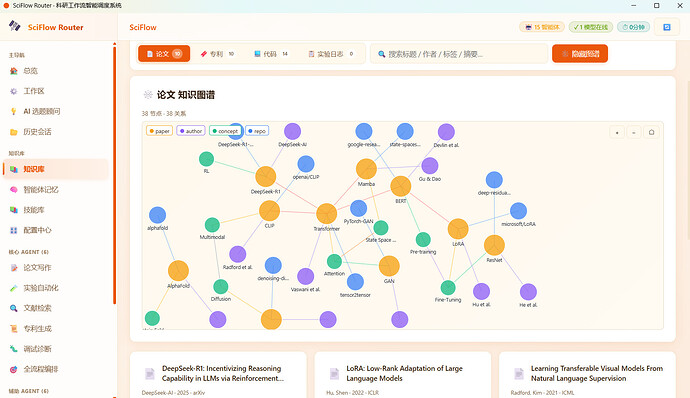Toggle the concept legend filter
Viewport: 690px width, 398px height.
(x=226, y=131)
